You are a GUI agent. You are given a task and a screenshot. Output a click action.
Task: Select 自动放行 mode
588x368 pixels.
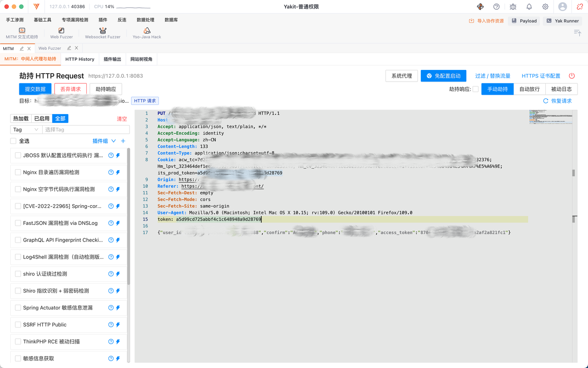click(x=530, y=89)
